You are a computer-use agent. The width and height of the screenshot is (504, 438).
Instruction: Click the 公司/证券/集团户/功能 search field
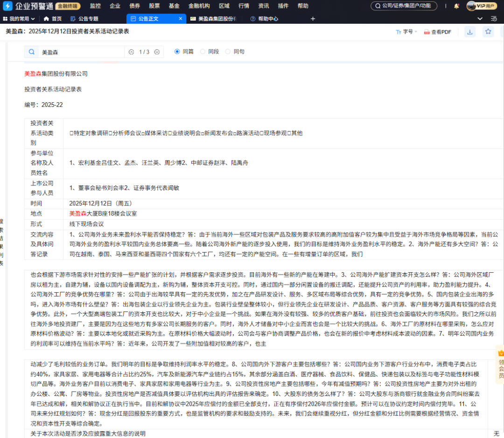point(404,6)
